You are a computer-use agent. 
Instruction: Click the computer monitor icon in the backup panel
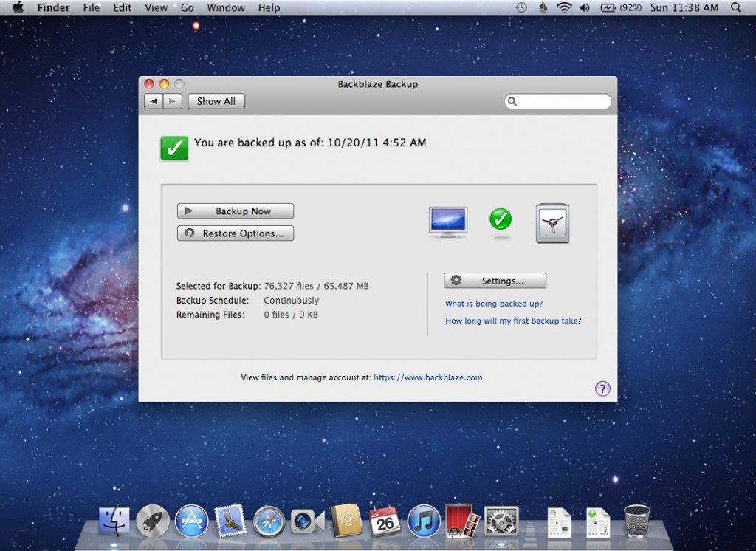[448, 221]
